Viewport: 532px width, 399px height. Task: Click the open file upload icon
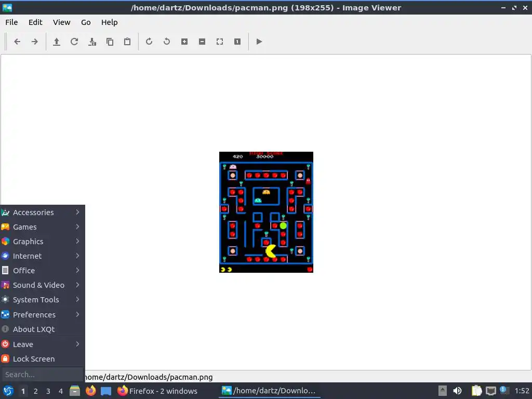(57, 42)
